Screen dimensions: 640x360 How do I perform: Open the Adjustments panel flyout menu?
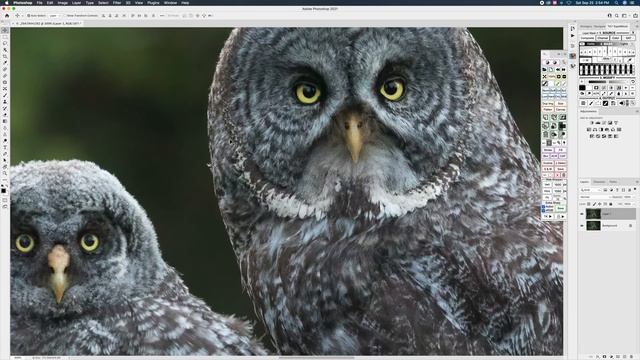(637, 111)
